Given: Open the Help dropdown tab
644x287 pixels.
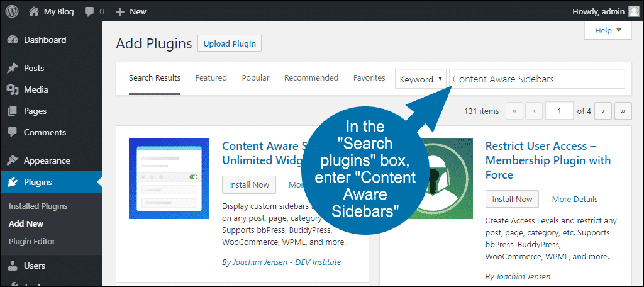Looking at the screenshot, I should pos(608,30).
